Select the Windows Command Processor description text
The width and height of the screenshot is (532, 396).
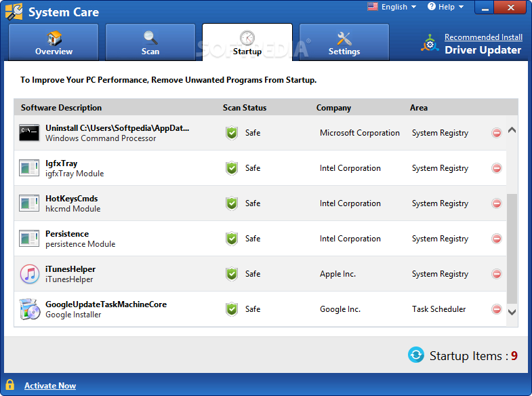(101, 138)
